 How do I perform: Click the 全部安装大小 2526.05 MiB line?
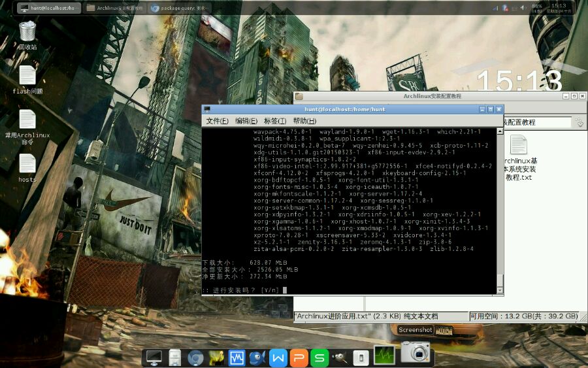250,269
